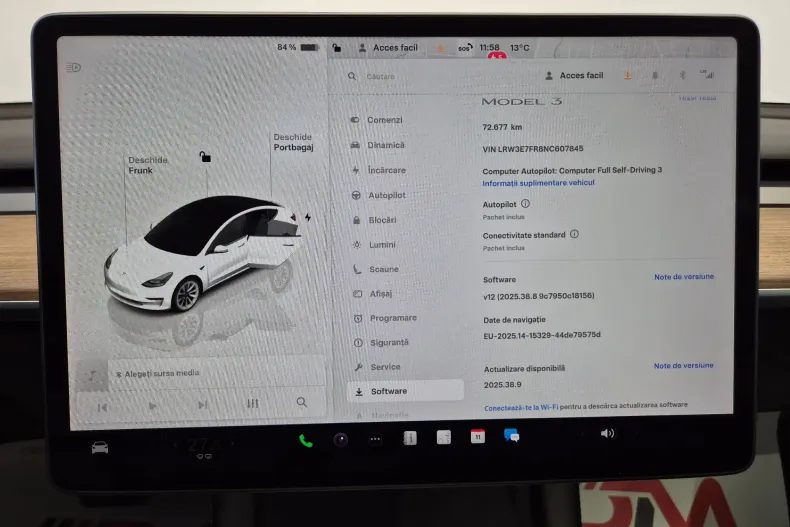Tap Deschide Frunk button
This screenshot has width=790, height=527.
tap(147, 165)
